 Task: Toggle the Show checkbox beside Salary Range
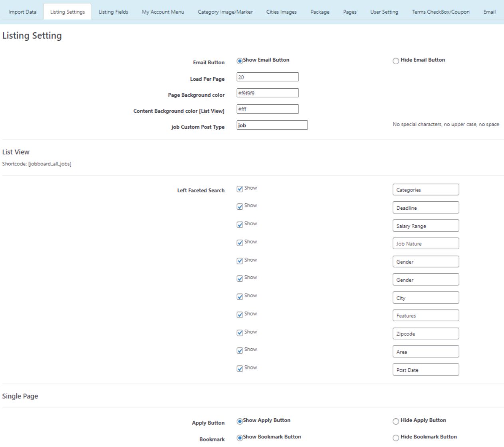[240, 225]
